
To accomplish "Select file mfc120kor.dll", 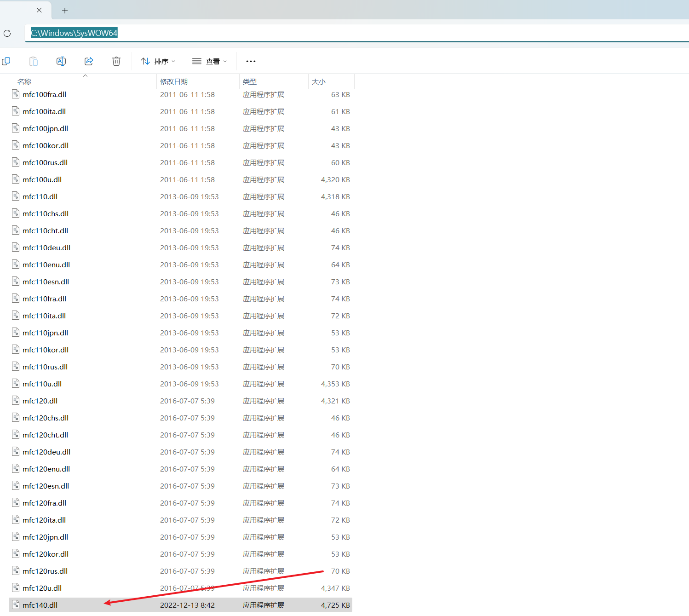I will tap(46, 554).
